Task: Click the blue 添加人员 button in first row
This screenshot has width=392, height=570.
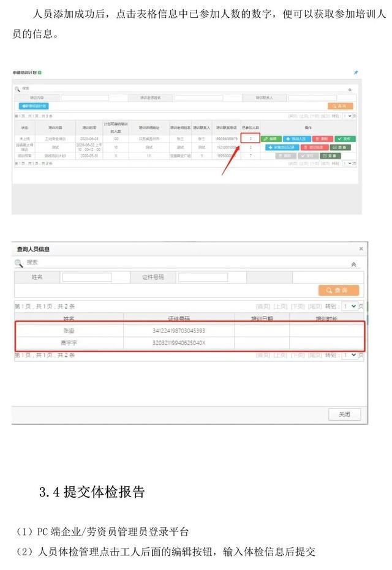Action: [296, 139]
